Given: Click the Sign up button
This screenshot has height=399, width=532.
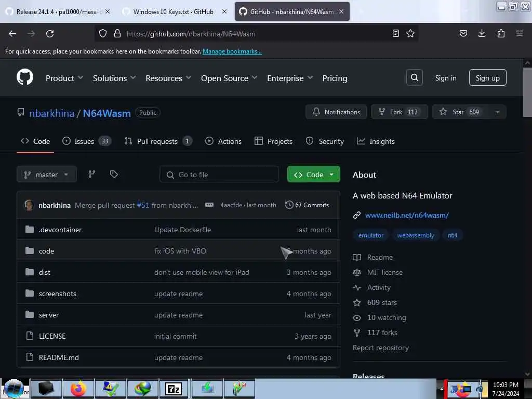Looking at the screenshot, I should pyautogui.click(x=487, y=78).
